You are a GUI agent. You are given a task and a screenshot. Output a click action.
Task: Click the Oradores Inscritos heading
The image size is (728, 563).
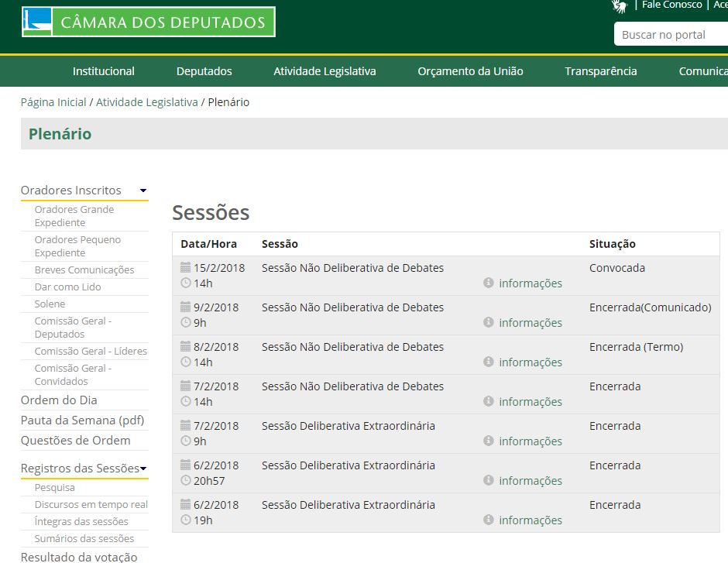pyautogui.click(x=71, y=191)
